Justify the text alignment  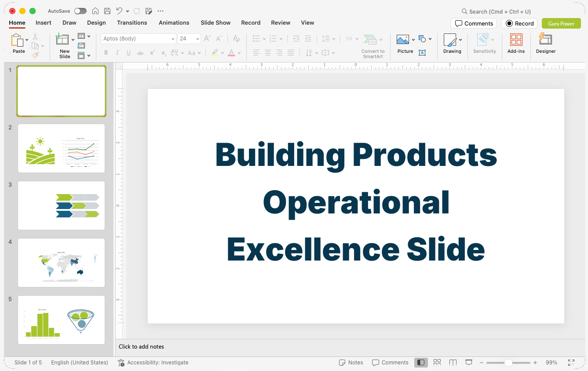[291, 53]
